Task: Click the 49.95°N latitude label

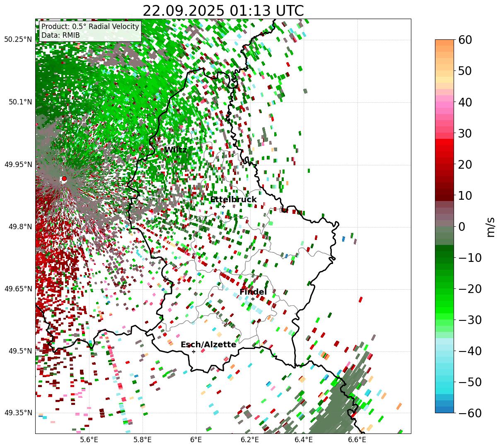Action: [18, 165]
